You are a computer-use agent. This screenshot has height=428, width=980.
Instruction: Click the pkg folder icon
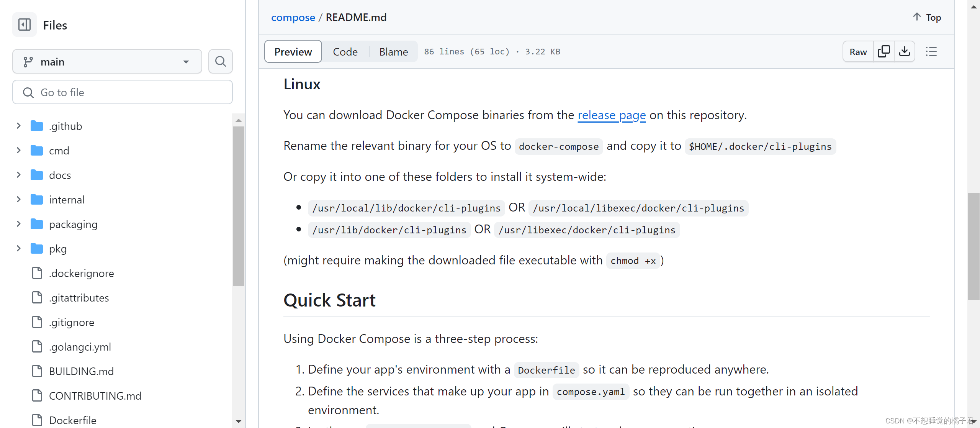coord(37,248)
